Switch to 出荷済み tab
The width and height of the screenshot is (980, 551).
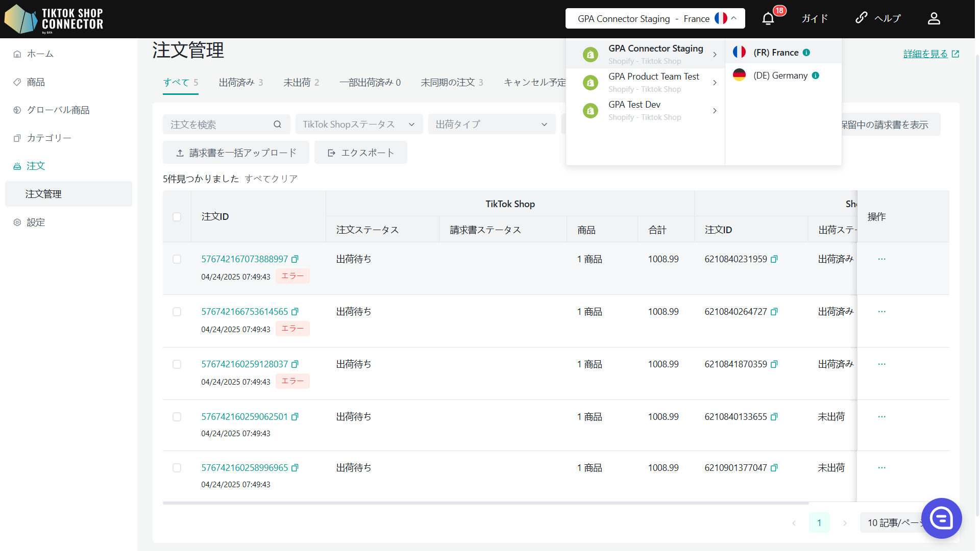241,83
